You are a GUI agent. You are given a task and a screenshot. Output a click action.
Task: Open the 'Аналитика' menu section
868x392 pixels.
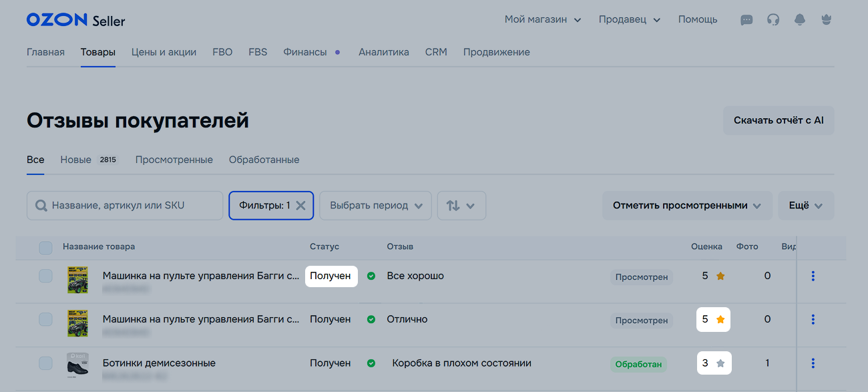tap(383, 52)
